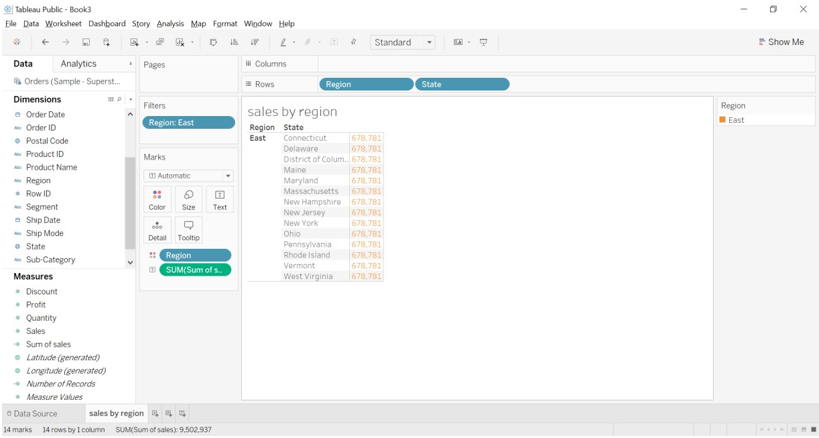Redo with the forward arrow

pos(65,42)
